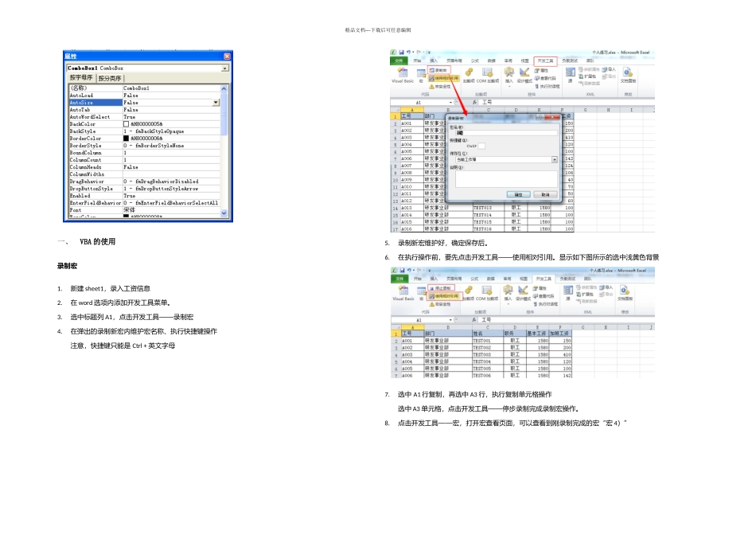Screen dimensions: 756x535
Task: Click 录制宏 in the upper Excel ribbon
Action: [438, 70]
